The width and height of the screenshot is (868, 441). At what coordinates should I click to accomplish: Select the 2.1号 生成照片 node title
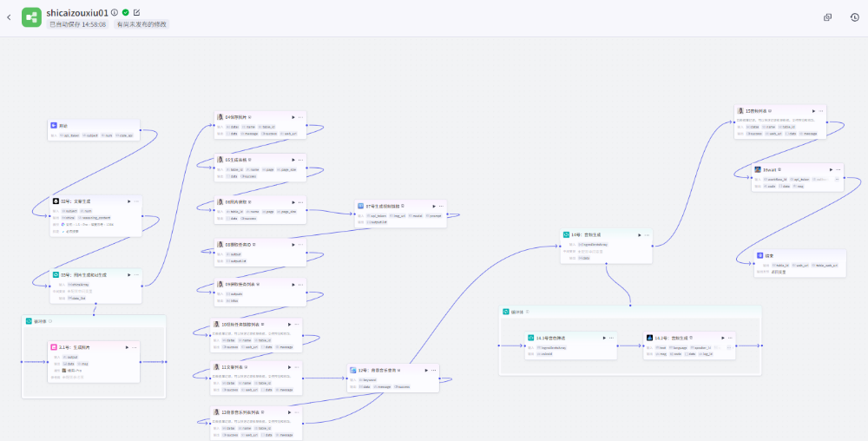click(74, 347)
